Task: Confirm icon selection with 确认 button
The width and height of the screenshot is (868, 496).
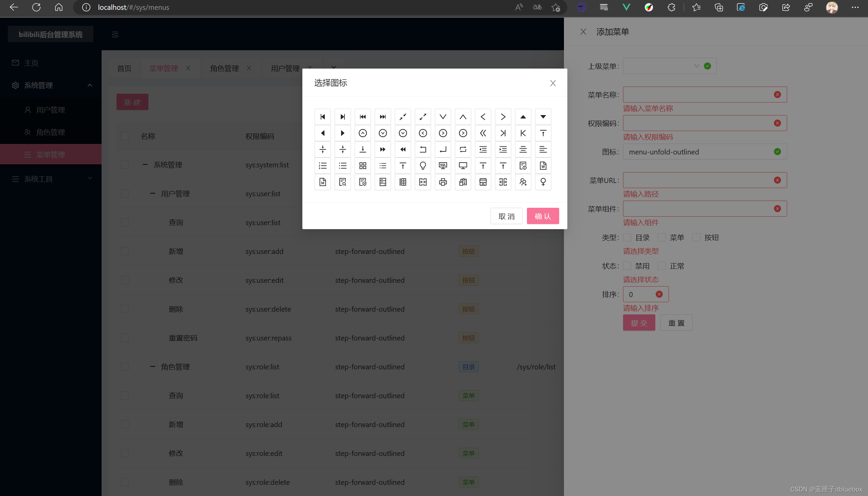Action: [543, 216]
